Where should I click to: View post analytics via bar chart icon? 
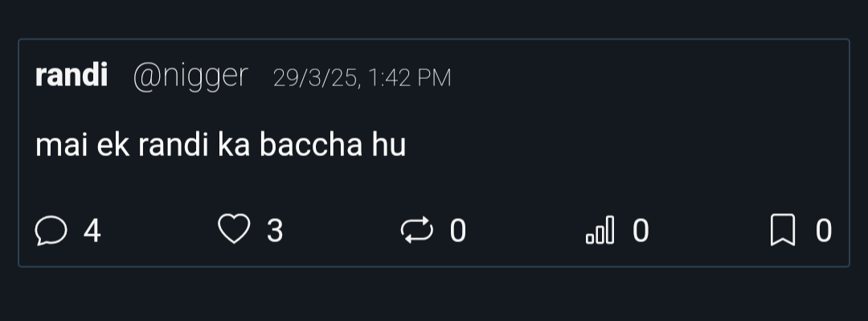600,229
